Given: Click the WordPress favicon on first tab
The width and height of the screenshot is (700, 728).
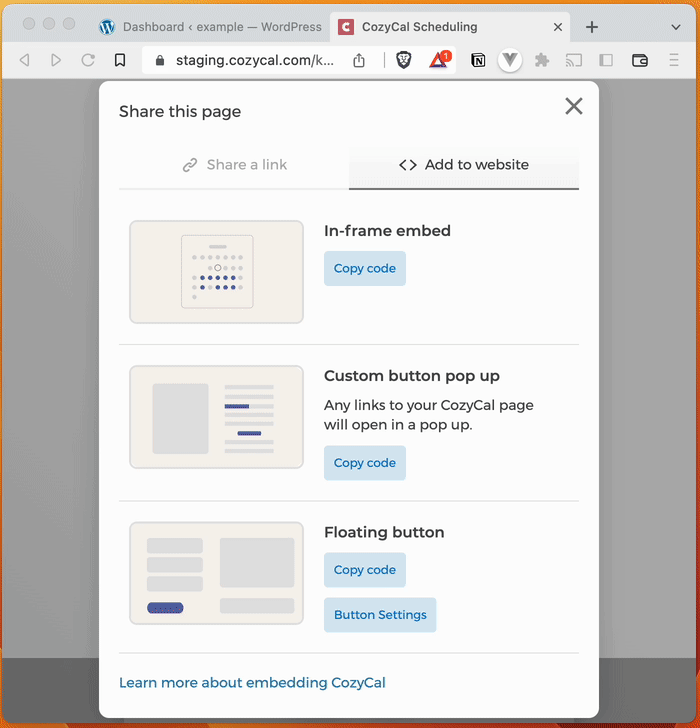Looking at the screenshot, I should click(107, 27).
